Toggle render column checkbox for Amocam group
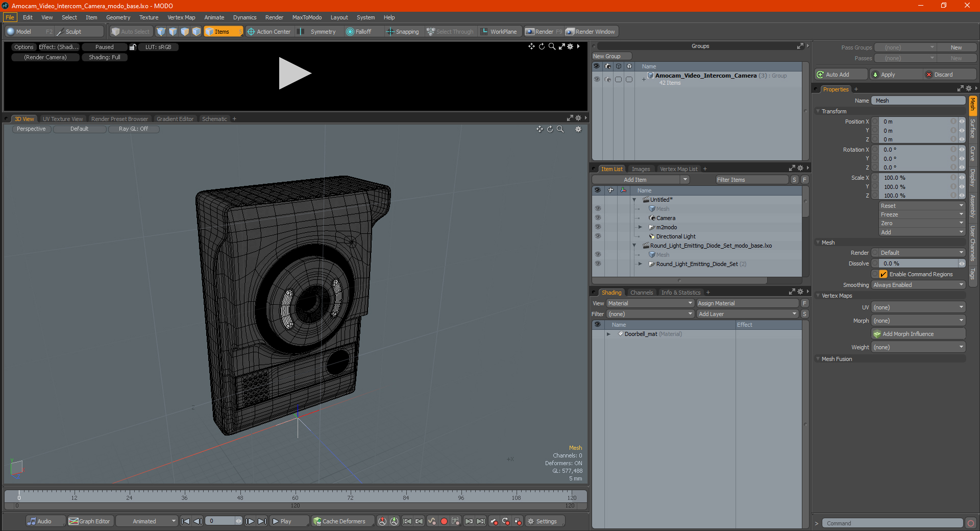Image resolution: width=980 pixels, height=531 pixels. click(x=607, y=79)
